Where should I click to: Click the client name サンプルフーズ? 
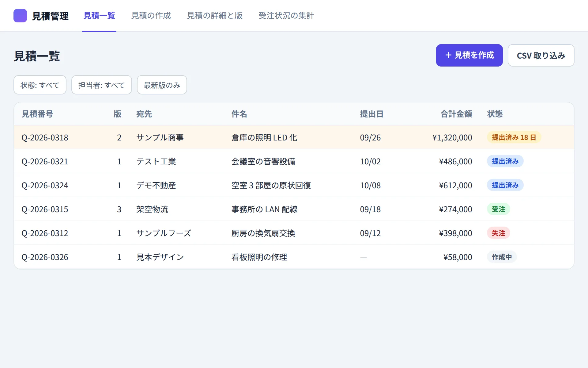(164, 233)
